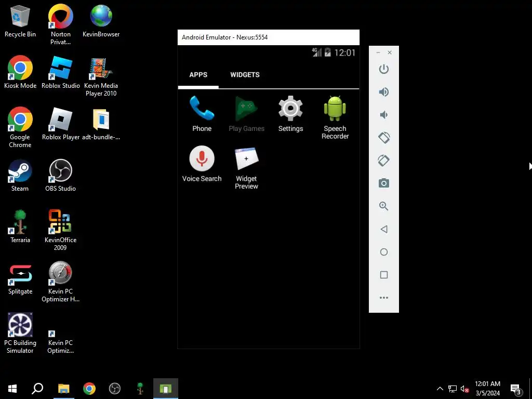
Task: Select the Splitgate desktop shortcut
Action: [20, 278]
